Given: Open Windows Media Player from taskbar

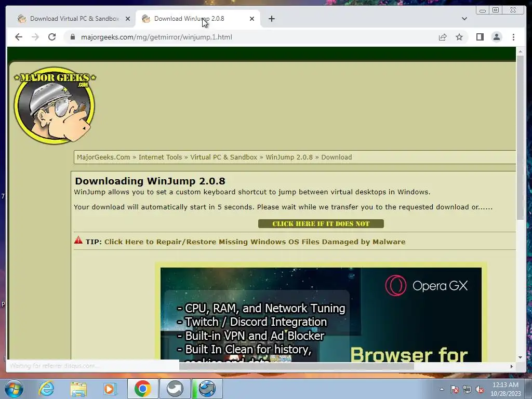Looking at the screenshot, I should click(x=110, y=389).
